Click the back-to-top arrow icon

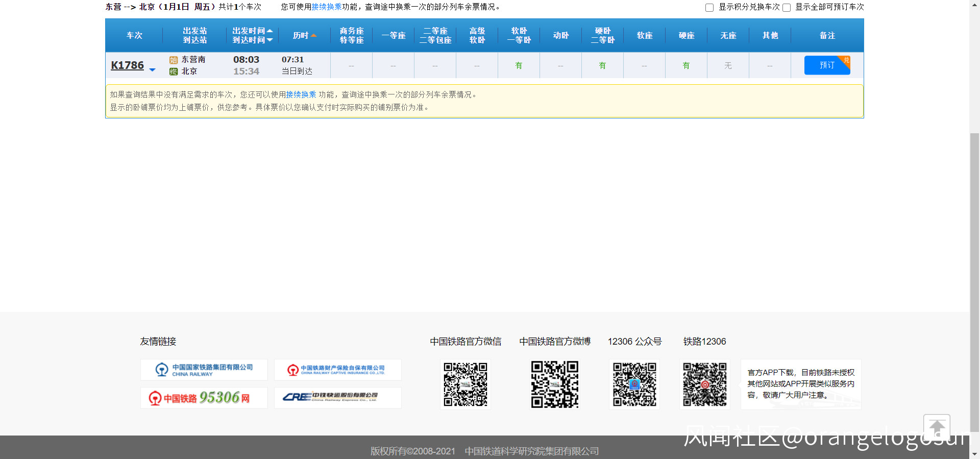coord(937,428)
